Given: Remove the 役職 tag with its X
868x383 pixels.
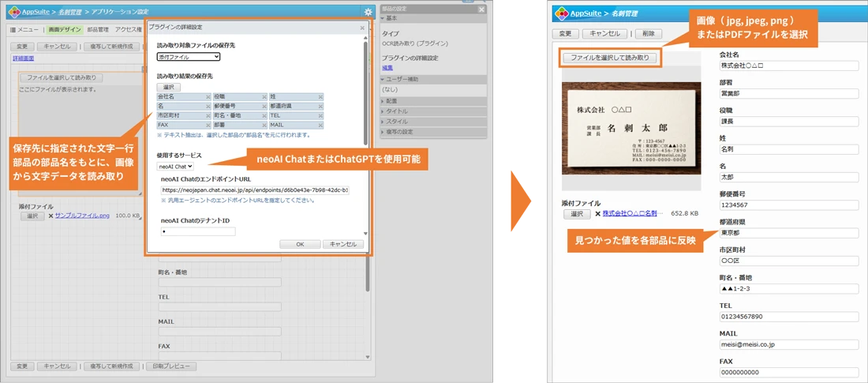Looking at the screenshot, I should click(x=264, y=97).
